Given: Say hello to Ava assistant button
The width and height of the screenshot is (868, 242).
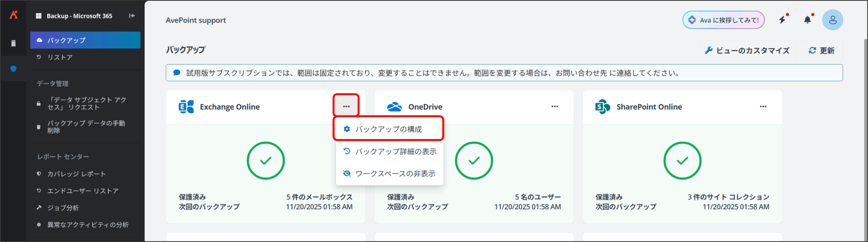Looking at the screenshot, I should pos(723,20).
